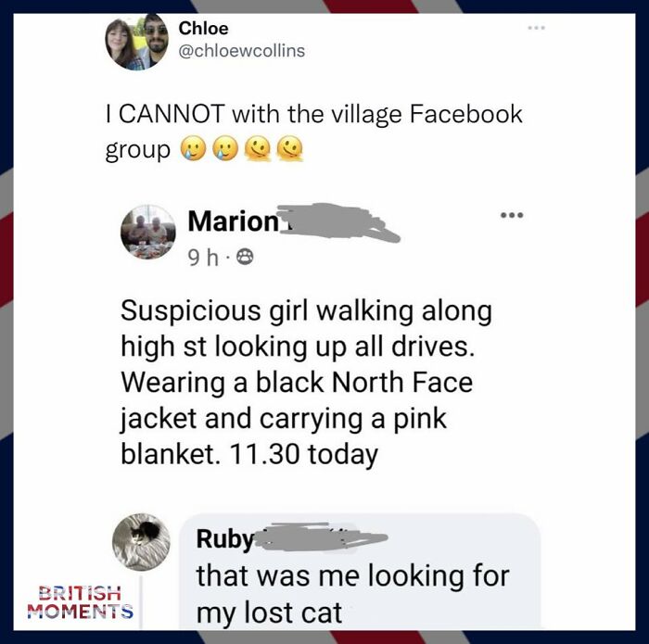The width and height of the screenshot is (649, 644).
Task: Click the British Moments logo
Action: tap(81, 601)
